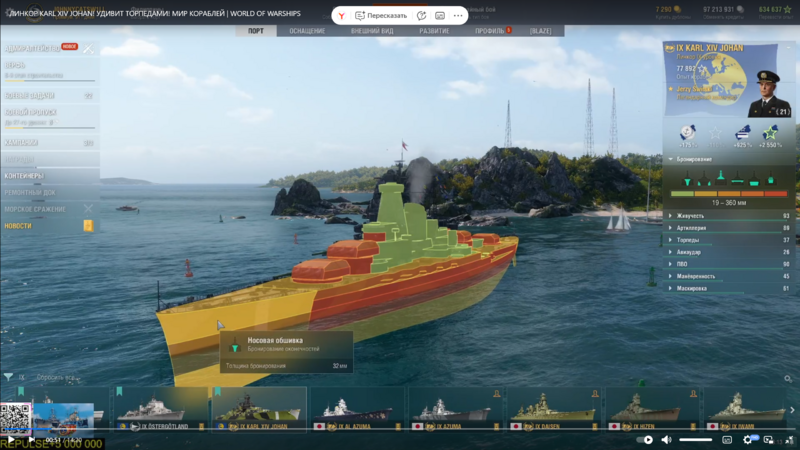Viewport: 800px width, 450px height.
Task: Toggle the superstructure armor filter icon
Action: pos(720,177)
